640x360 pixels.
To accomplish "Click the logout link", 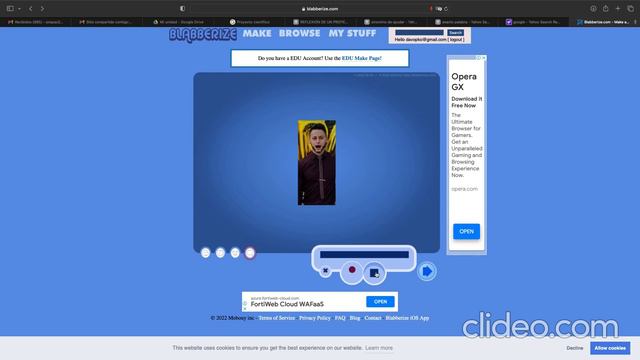I will click(x=456, y=40).
